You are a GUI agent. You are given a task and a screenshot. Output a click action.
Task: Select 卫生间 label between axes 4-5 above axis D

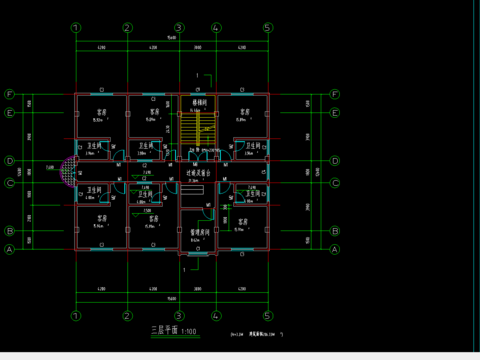(x=253, y=146)
